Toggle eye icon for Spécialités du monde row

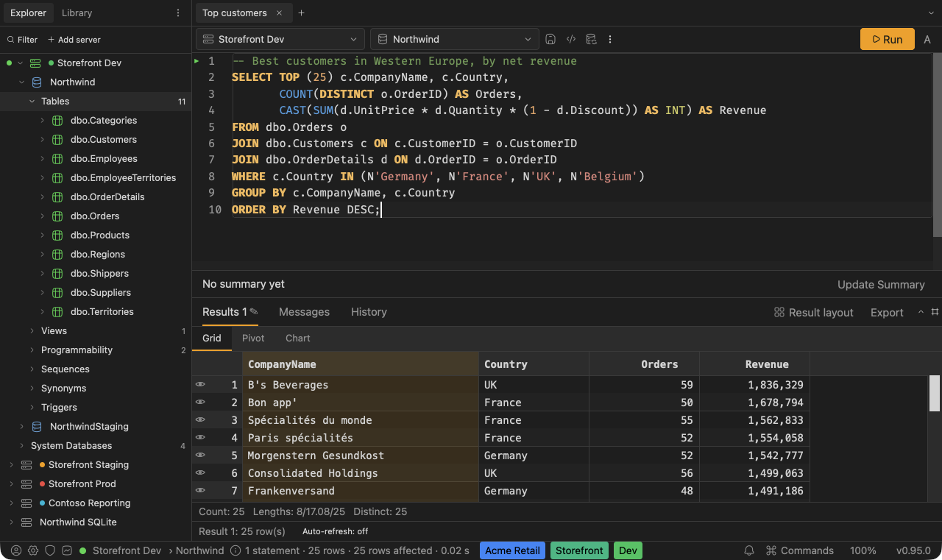click(x=199, y=419)
